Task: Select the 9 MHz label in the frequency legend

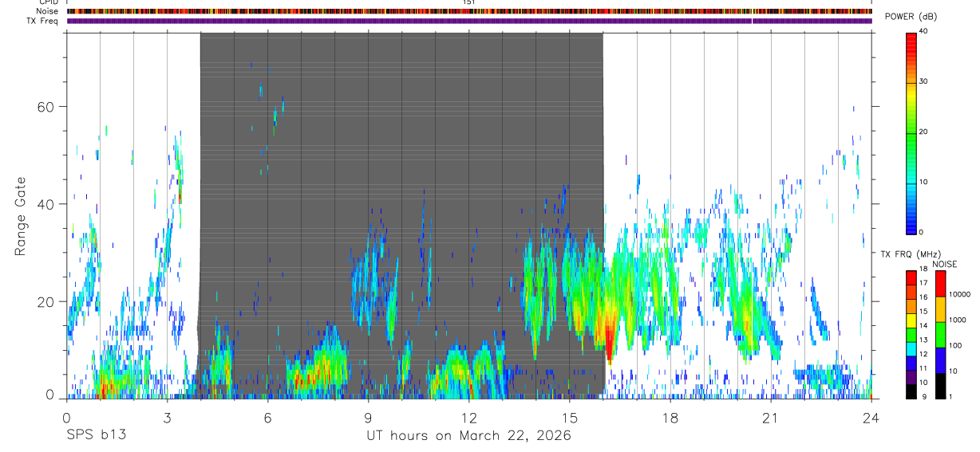Action: [923, 396]
